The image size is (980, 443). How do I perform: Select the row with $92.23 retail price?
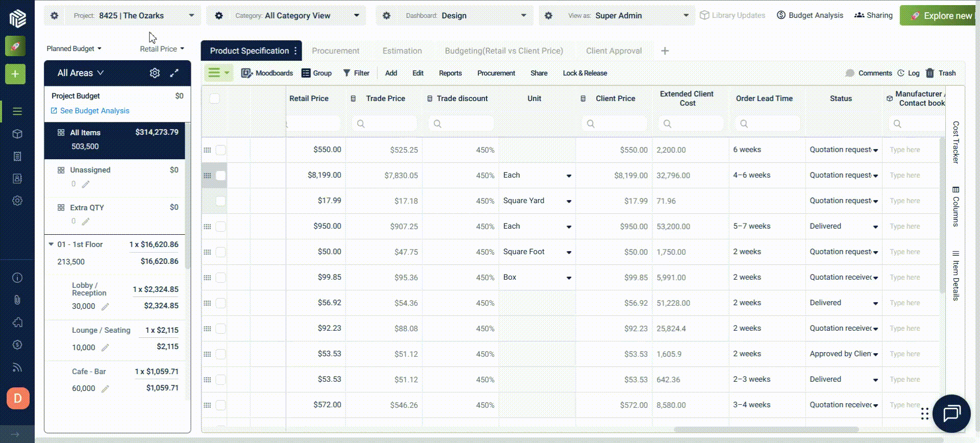[220, 329]
